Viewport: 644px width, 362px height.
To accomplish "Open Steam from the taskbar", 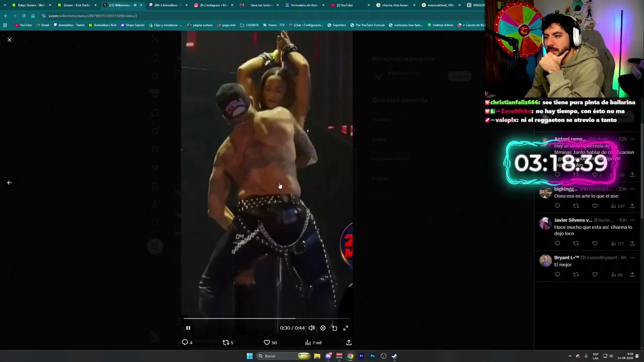I will (x=394, y=356).
